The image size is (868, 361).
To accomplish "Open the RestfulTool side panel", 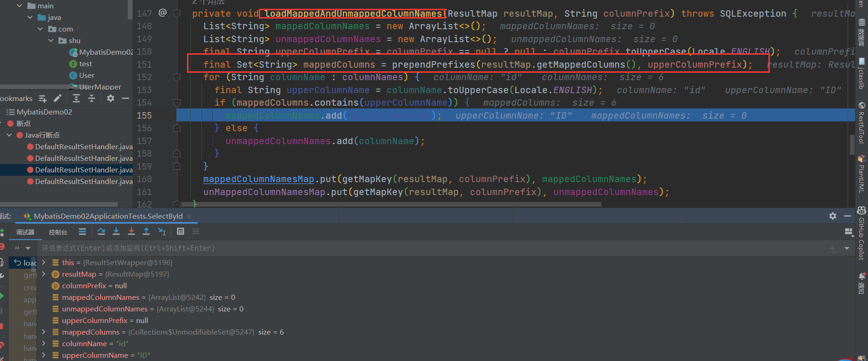I will click(862, 123).
